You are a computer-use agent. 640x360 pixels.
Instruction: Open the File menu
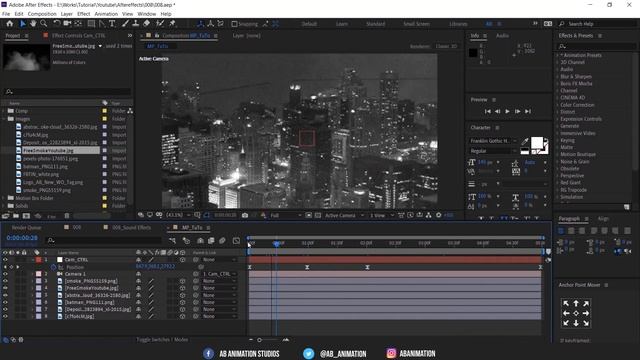(6, 14)
